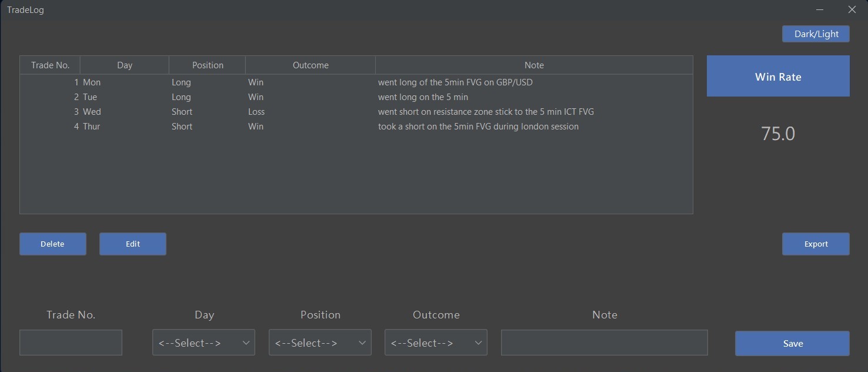Open the Day dropdown
This screenshot has width=868, height=372.
click(x=203, y=343)
